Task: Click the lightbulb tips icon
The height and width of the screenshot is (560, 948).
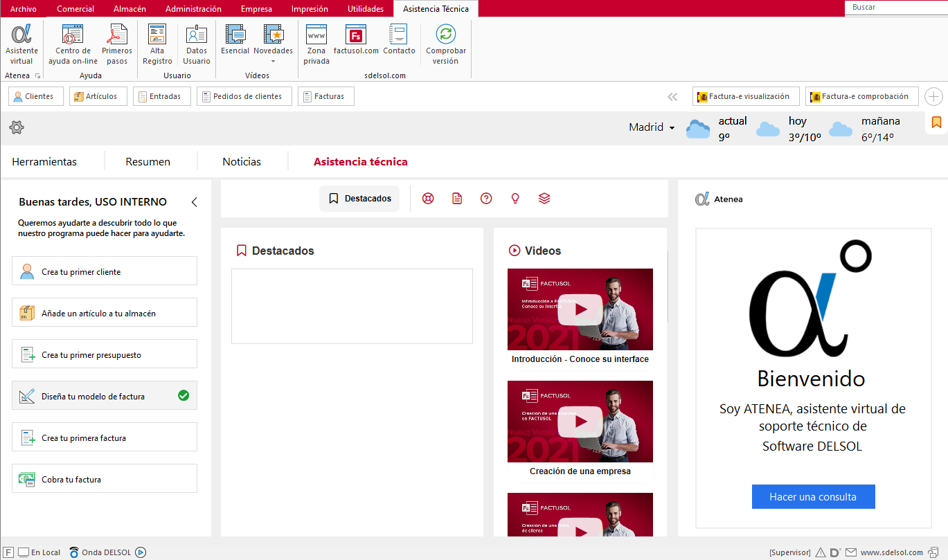Action: tap(515, 199)
